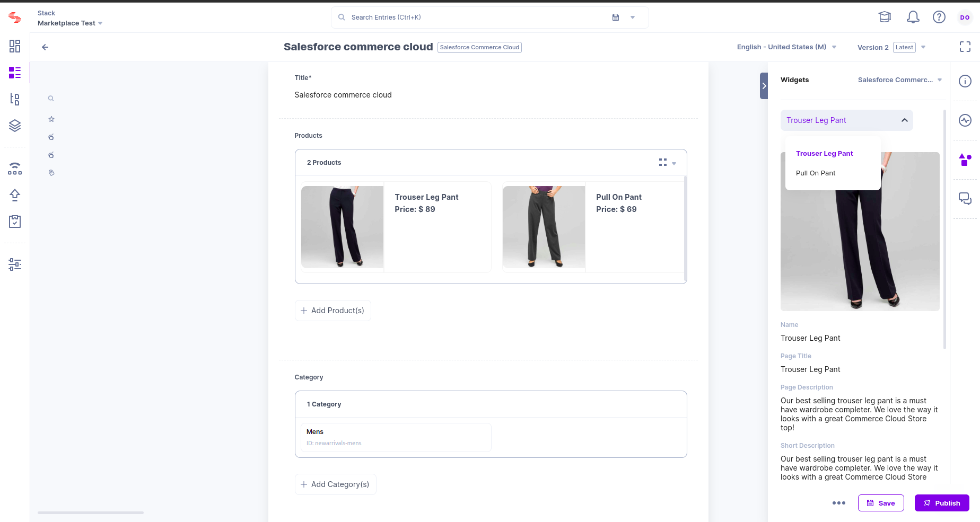The width and height of the screenshot is (980, 522).
Task: Click the '1 Category' header text
Action: pyautogui.click(x=324, y=404)
